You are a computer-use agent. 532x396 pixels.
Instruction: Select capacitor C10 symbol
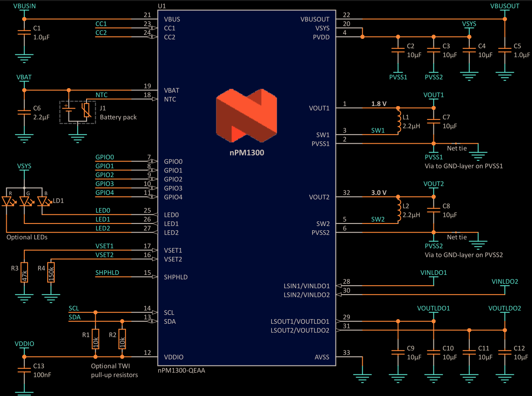(x=434, y=353)
